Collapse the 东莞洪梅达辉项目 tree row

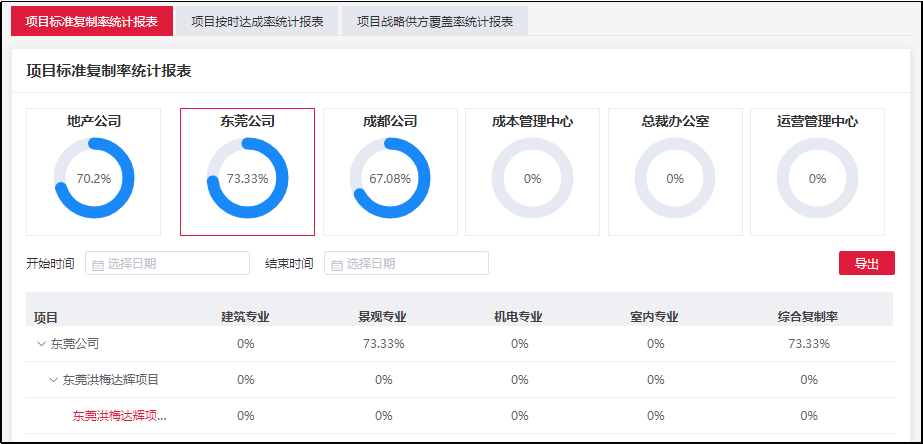[54, 380]
